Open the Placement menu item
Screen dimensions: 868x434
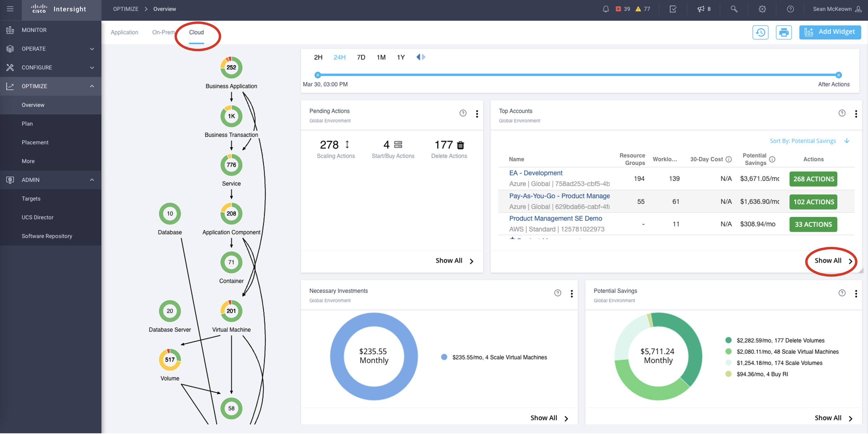coord(35,142)
